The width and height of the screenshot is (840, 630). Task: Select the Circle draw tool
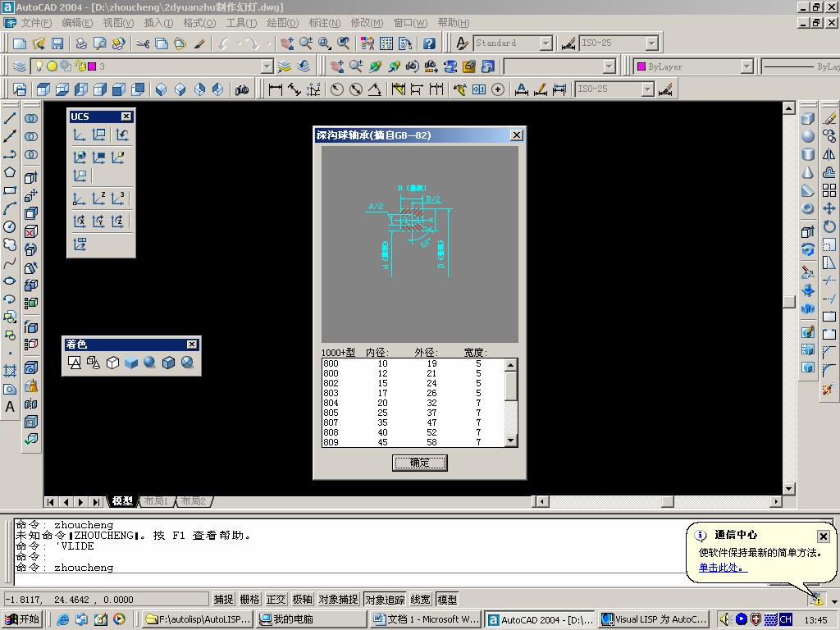point(10,227)
